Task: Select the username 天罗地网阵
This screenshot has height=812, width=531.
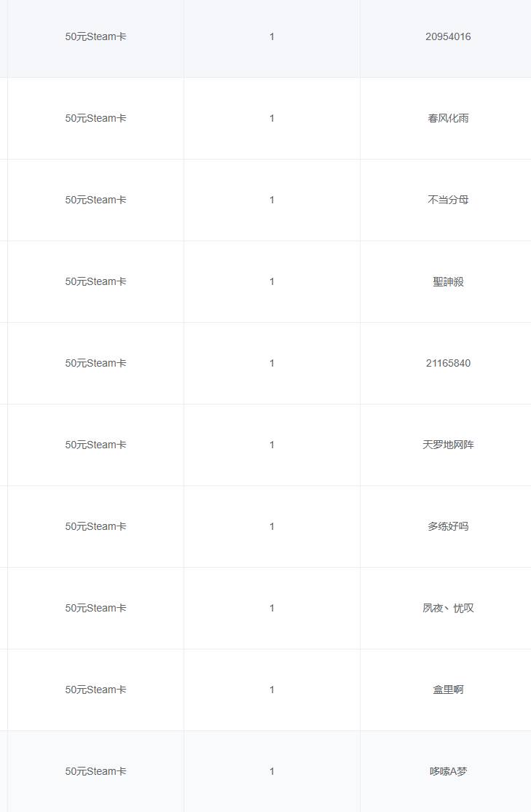Action: (x=448, y=445)
